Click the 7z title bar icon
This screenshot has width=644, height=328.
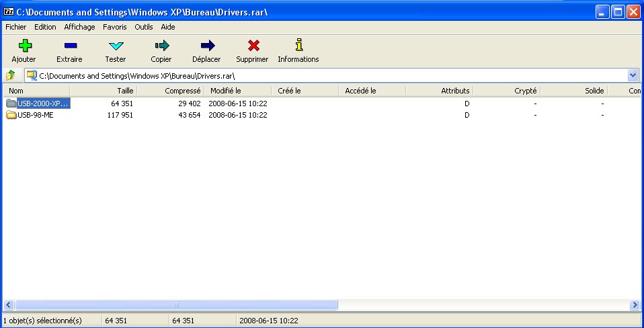(8, 12)
